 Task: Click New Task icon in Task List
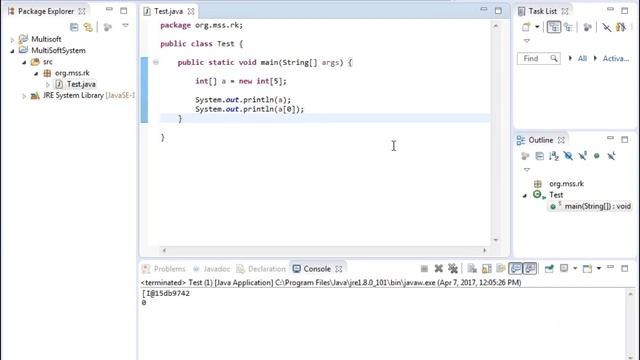[x=526, y=27]
